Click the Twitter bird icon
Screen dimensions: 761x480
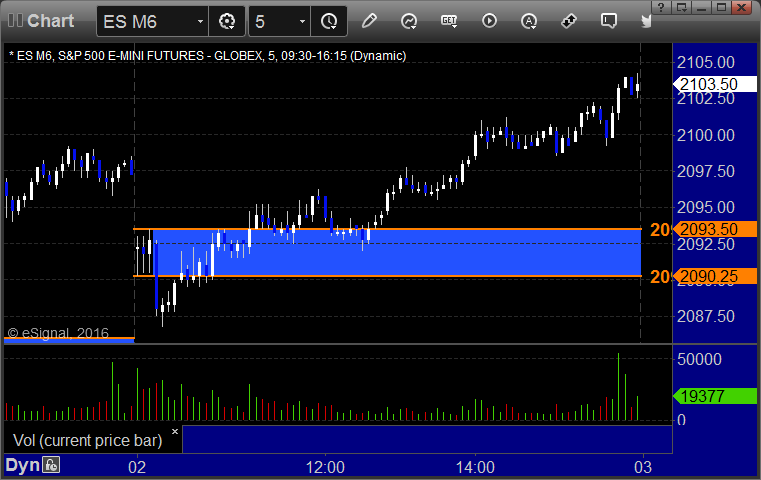point(646,21)
